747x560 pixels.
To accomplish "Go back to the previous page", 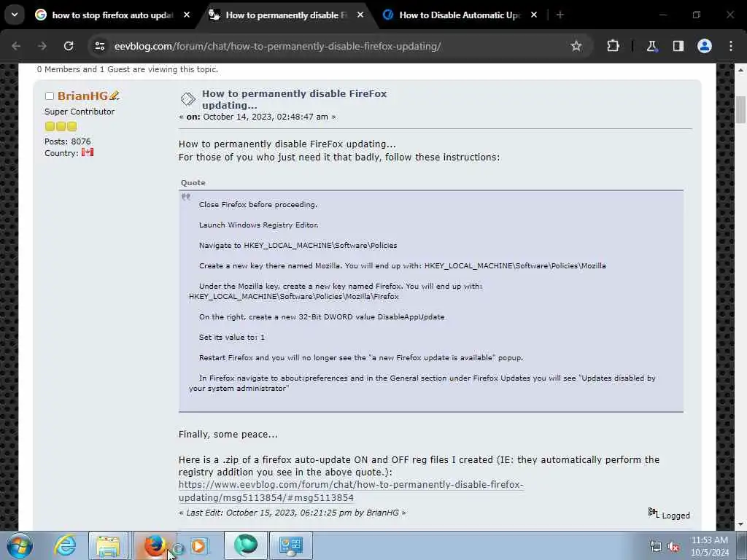I will (x=16, y=46).
